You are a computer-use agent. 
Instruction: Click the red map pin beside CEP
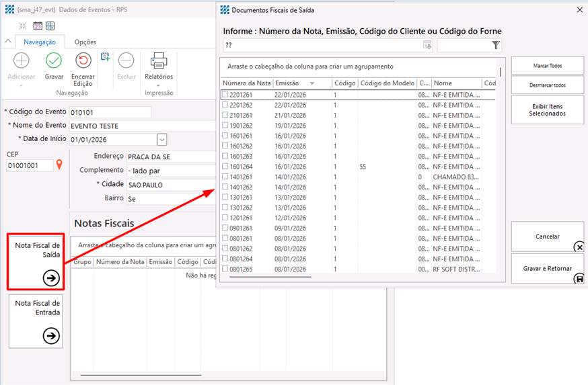coord(59,165)
